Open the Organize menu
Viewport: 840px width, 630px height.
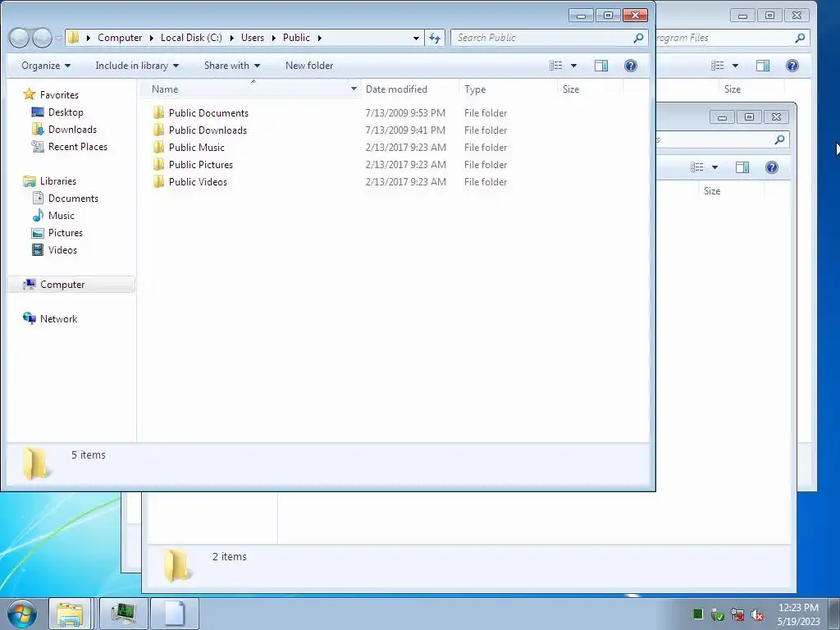pos(46,66)
